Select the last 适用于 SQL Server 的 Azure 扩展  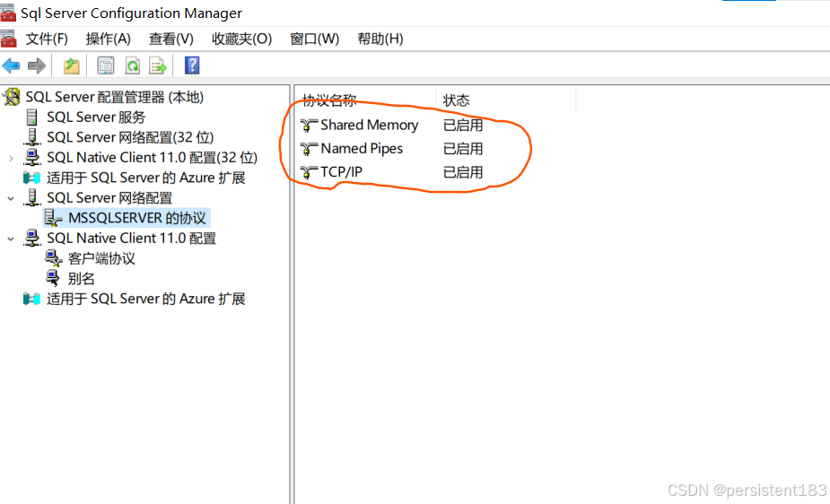tap(145, 299)
